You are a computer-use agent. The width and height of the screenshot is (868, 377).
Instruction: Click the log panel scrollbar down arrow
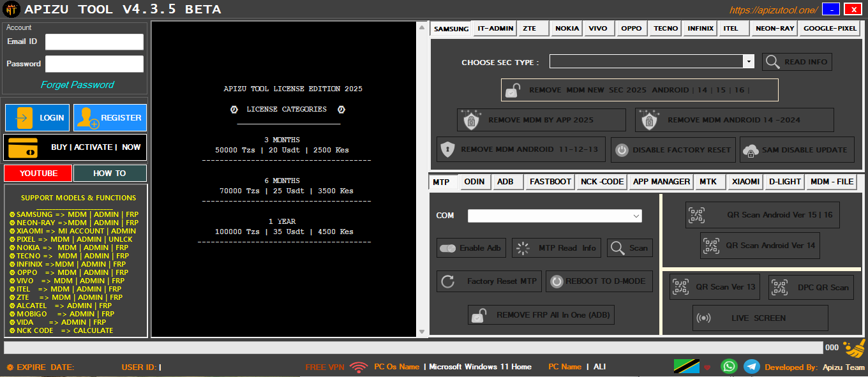[x=421, y=332]
